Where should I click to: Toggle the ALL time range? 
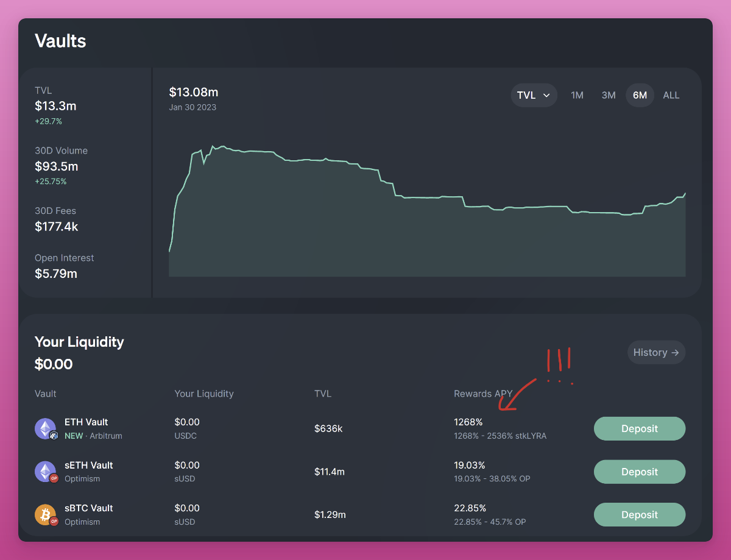coord(671,95)
